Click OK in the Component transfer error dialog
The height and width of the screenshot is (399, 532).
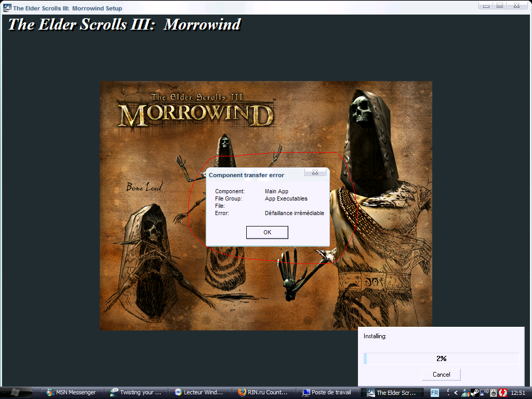coord(267,232)
